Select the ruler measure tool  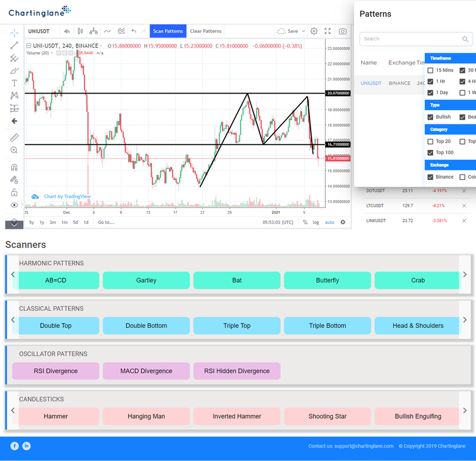tap(14, 138)
